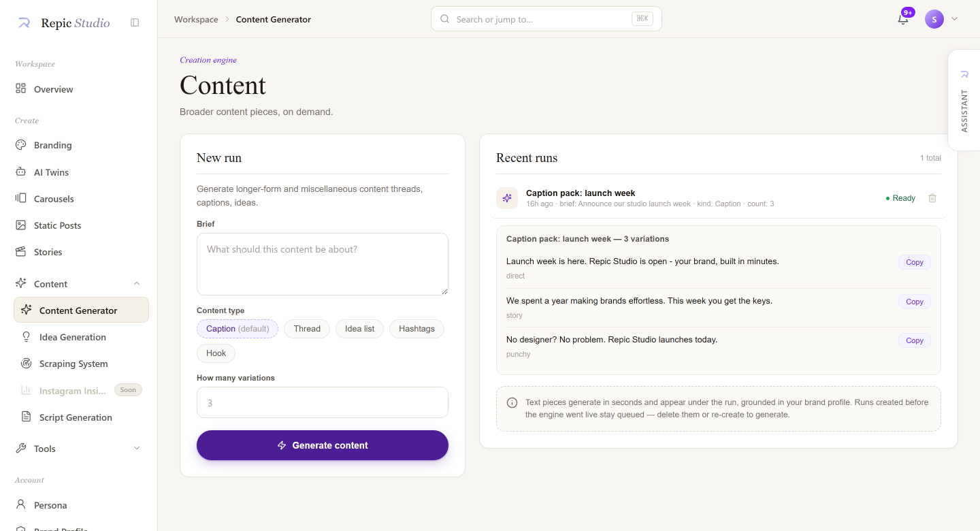Click the Soon badge next to Instagram Insights

128,390
